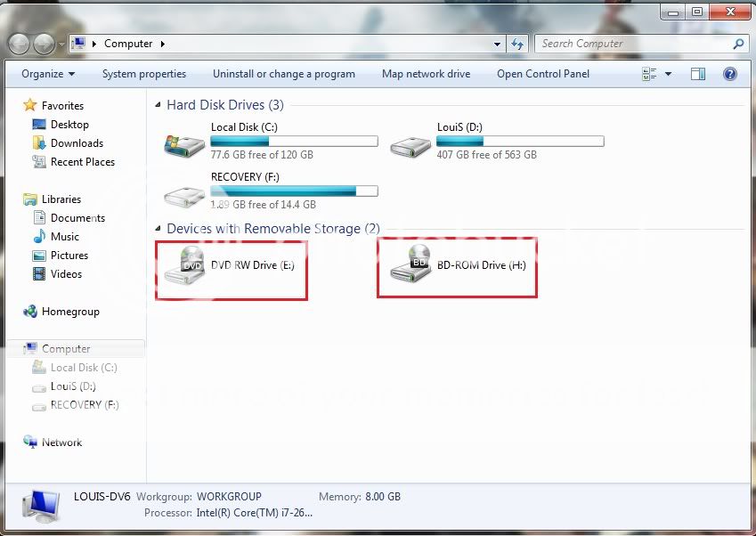This screenshot has height=536, width=756.
Task: Open the Organize dropdown menu
Action: pos(48,74)
